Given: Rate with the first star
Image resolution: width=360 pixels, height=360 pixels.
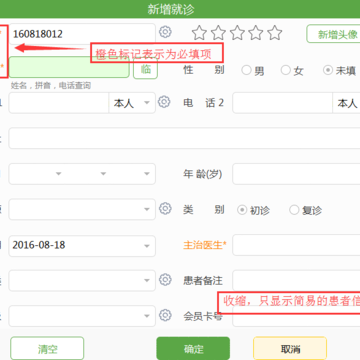Looking at the screenshot, I should pos(199,33).
